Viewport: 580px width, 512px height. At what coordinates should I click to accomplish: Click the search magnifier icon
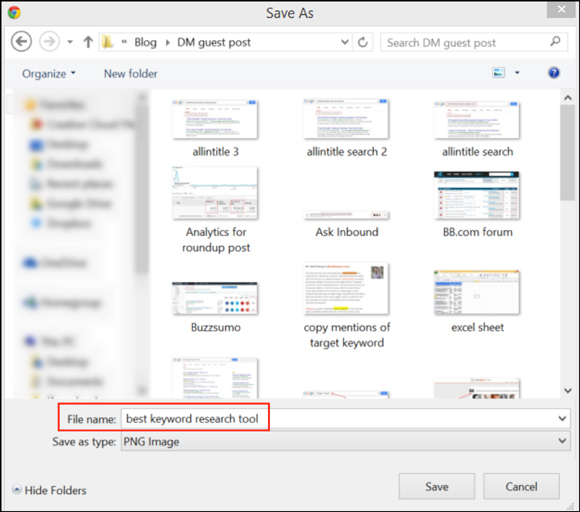(555, 41)
